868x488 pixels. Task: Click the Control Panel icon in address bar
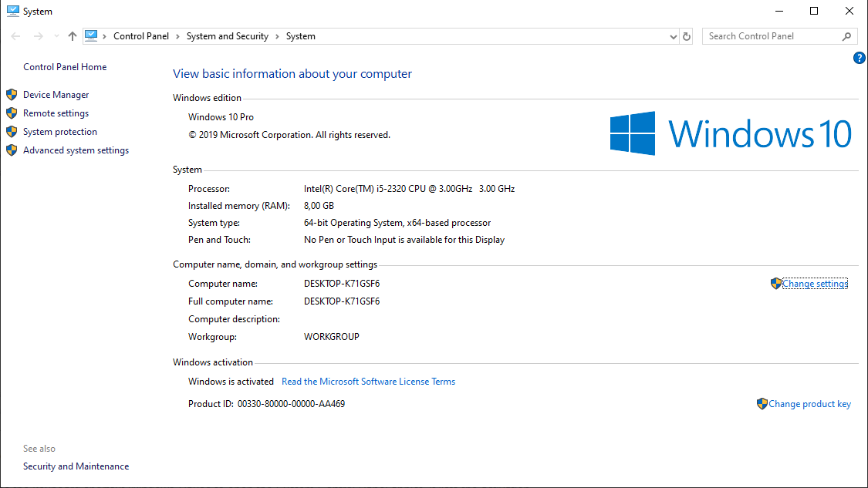click(x=92, y=35)
